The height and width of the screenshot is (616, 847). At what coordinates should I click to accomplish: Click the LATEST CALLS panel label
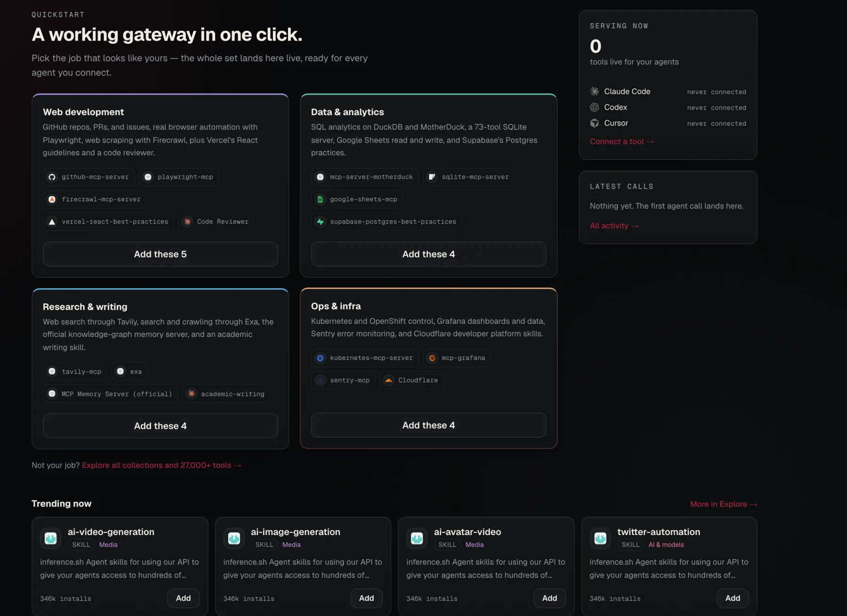point(622,186)
